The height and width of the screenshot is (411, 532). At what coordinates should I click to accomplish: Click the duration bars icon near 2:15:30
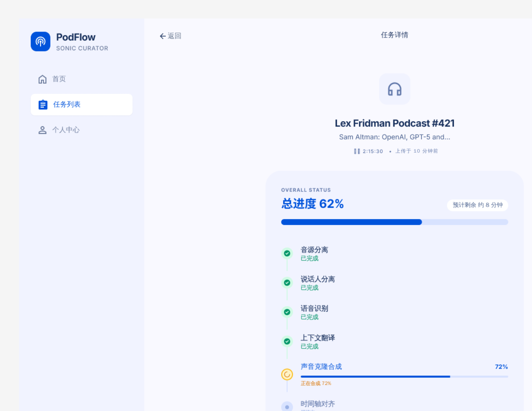point(357,151)
